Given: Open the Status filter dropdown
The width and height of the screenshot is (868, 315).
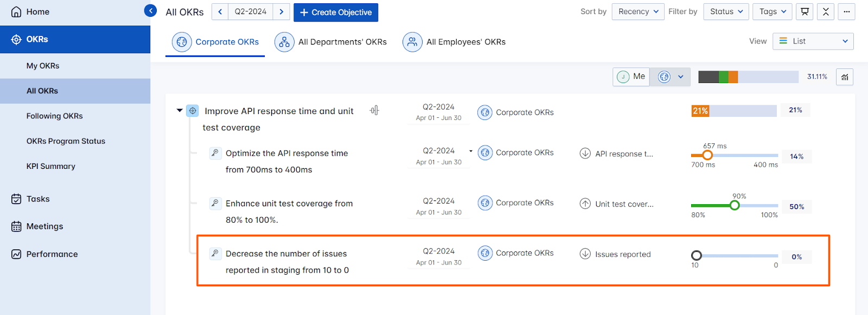Looking at the screenshot, I should click(x=726, y=11).
